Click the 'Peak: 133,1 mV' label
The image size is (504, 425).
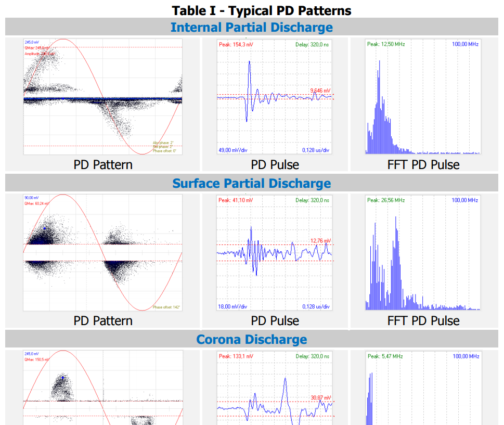pyautogui.click(x=236, y=356)
